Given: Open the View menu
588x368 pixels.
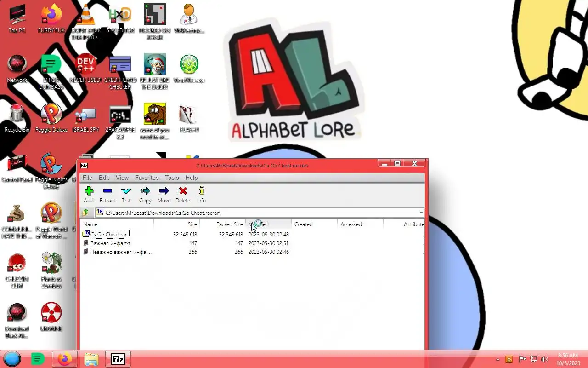Looking at the screenshot, I should pyautogui.click(x=122, y=178).
